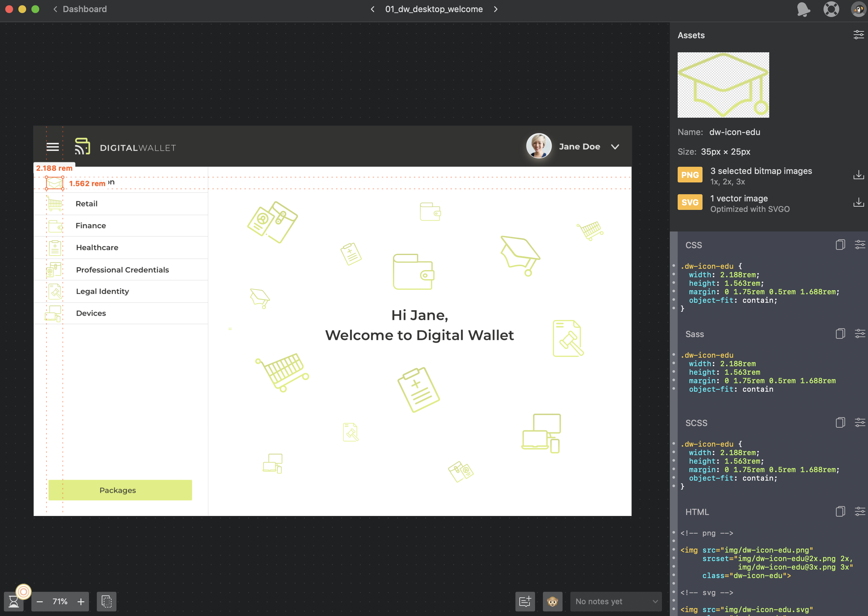Screen dimensions: 868x616
Task: Click the notifications bell icon
Action: click(803, 9)
